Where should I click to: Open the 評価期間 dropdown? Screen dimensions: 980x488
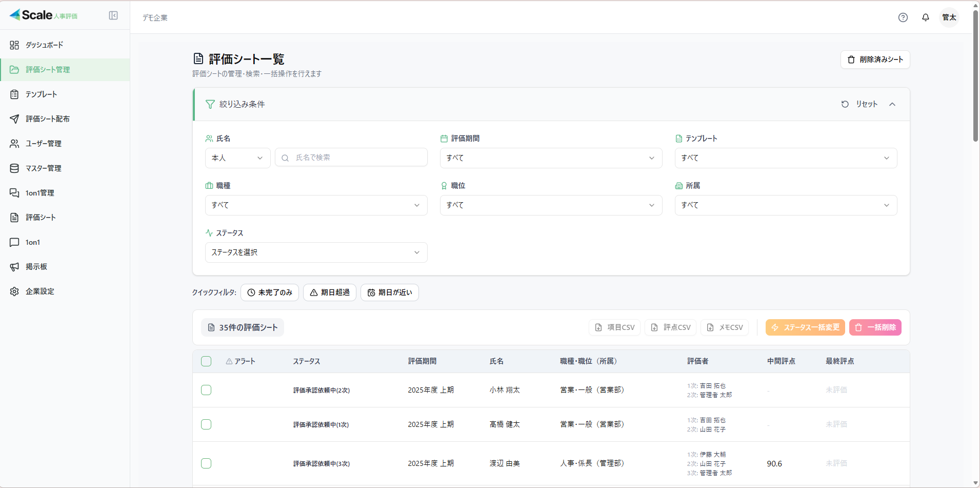click(551, 158)
